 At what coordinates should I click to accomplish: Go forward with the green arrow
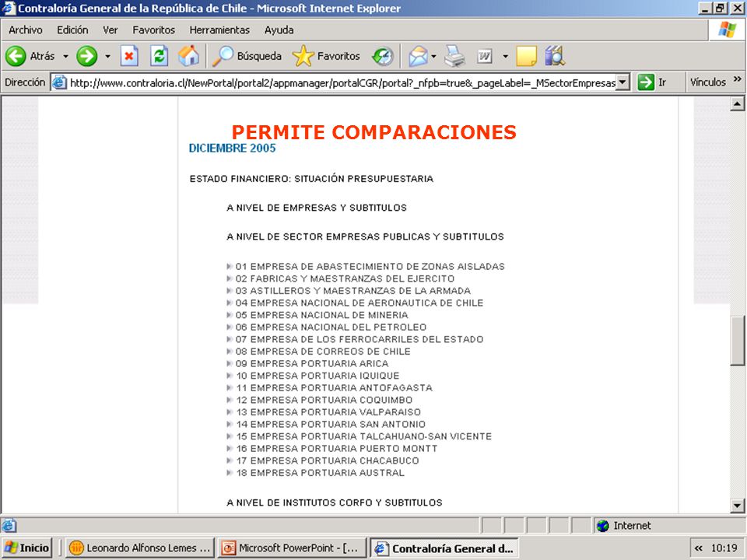click(x=86, y=56)
